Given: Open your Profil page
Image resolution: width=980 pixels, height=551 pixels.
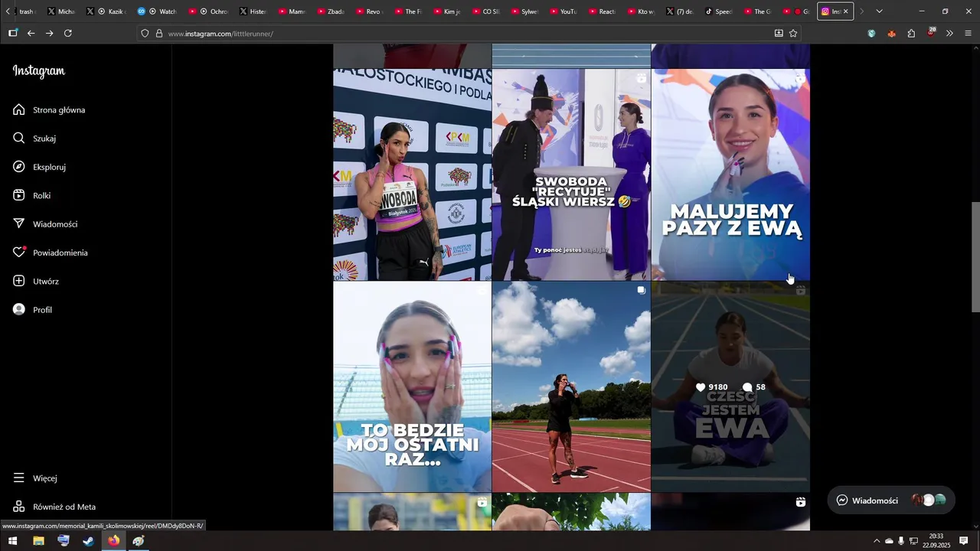Looking at the screenshot, I should 33,310.
